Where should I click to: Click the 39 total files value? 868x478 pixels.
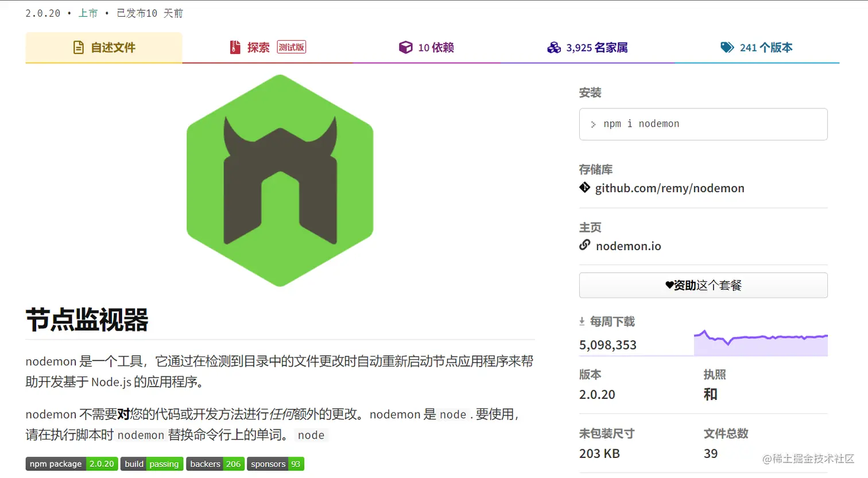click(x=711, y=454)
